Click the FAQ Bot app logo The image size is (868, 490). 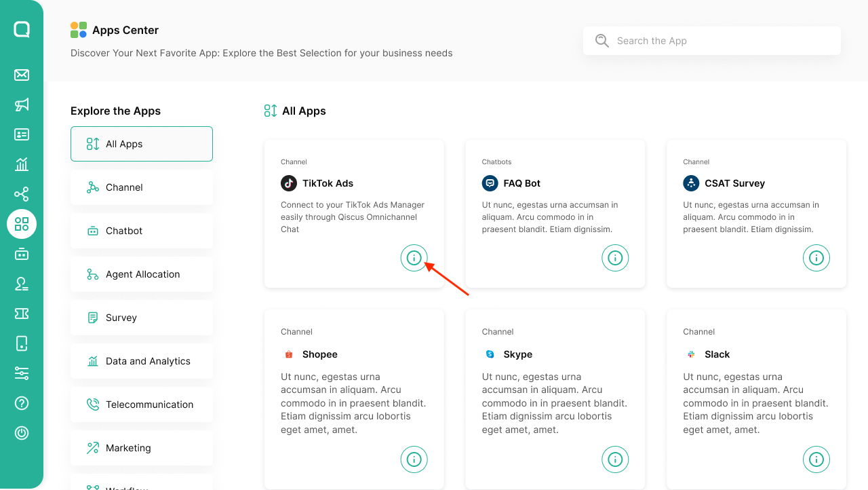pos(490,183)
